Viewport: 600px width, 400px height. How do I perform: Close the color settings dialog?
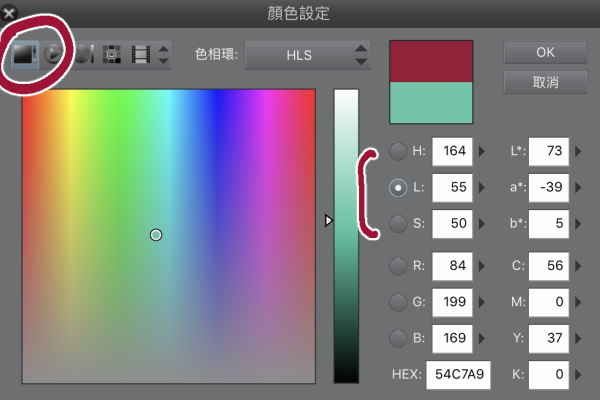pyautogui.click(x=8, y=13)
